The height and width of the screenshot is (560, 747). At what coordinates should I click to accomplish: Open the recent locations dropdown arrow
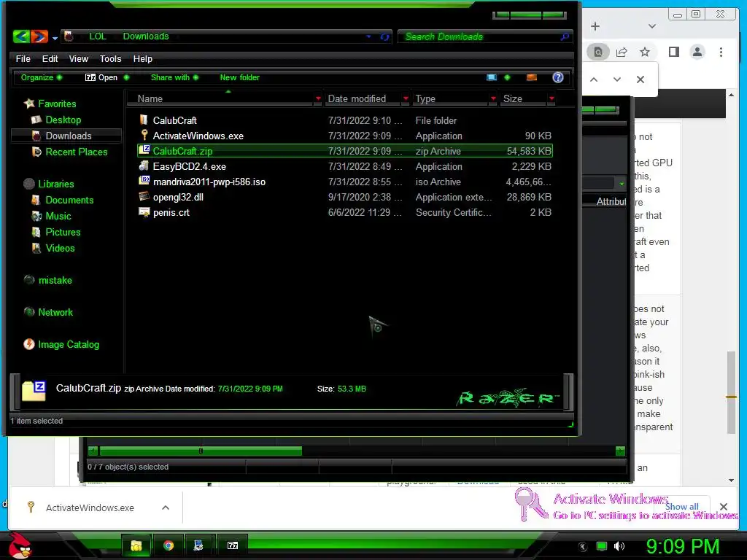pos(55,38)
